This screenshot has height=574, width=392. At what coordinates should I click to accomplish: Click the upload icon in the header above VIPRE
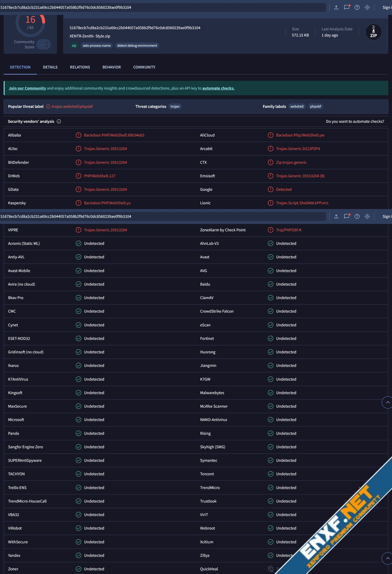336,216
